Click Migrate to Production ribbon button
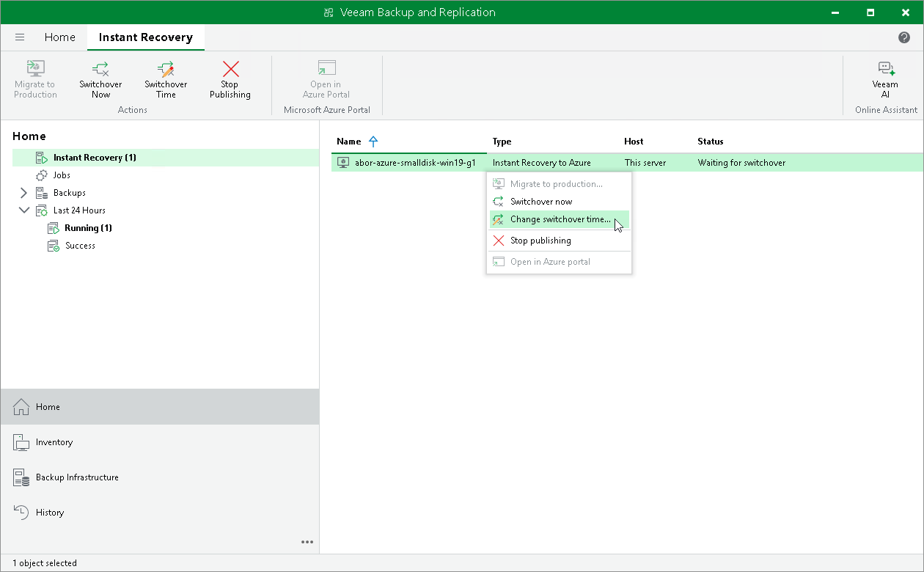The image size is (924, 572). pos(35,79)
